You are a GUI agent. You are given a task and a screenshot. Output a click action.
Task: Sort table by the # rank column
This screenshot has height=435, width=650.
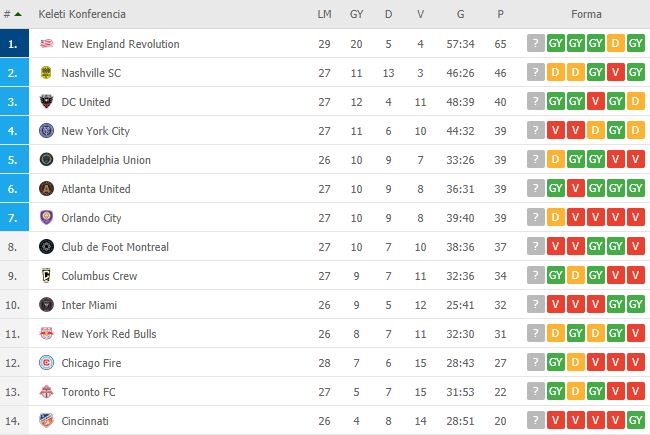click(12, 15)
